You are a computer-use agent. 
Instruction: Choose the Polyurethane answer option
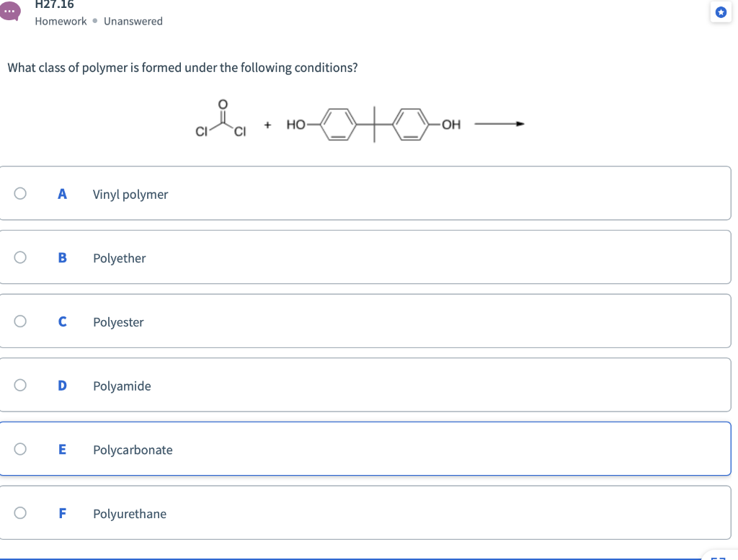click(130, 514)
